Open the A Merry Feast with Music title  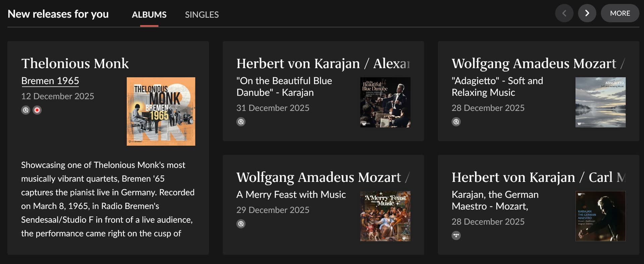tap(291, 195)
